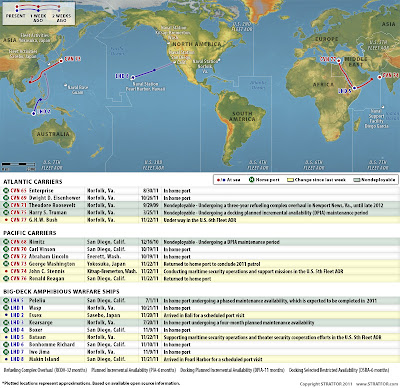Click the Home port legend icon
400x388 pixels.
point(252,180)
